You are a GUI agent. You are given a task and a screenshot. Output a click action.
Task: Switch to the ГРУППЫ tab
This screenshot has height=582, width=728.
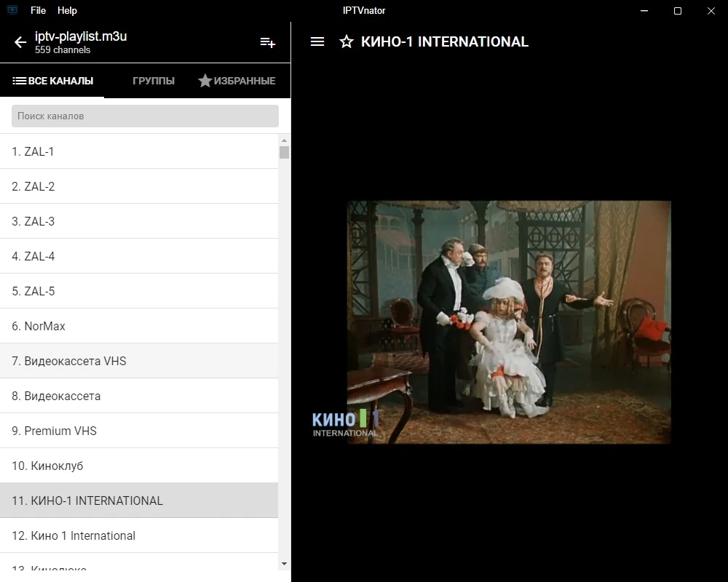coord(153,81)
